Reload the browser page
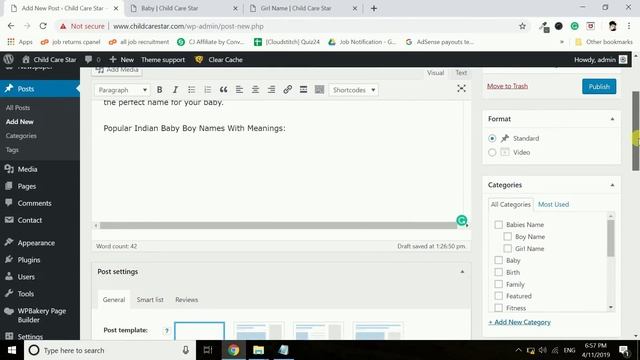Viewport: 640px width, 360px height. coord(43,26)
